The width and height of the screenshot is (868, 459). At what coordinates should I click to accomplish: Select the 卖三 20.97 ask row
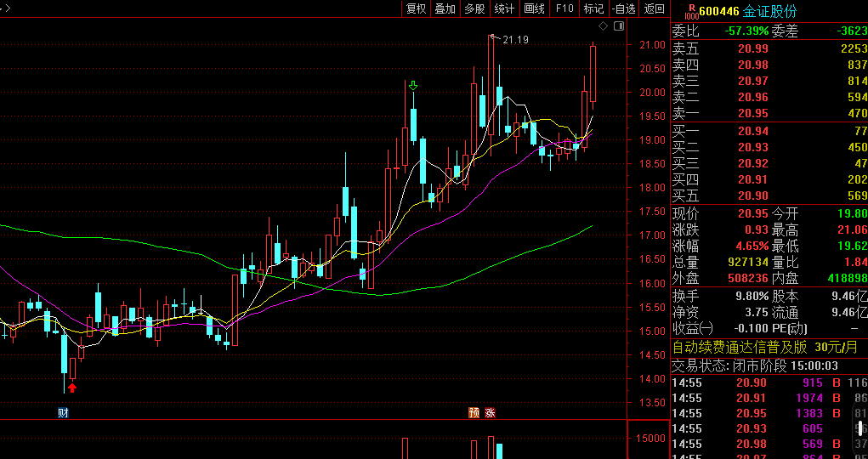pyautogui.click(x=769, y=82)
